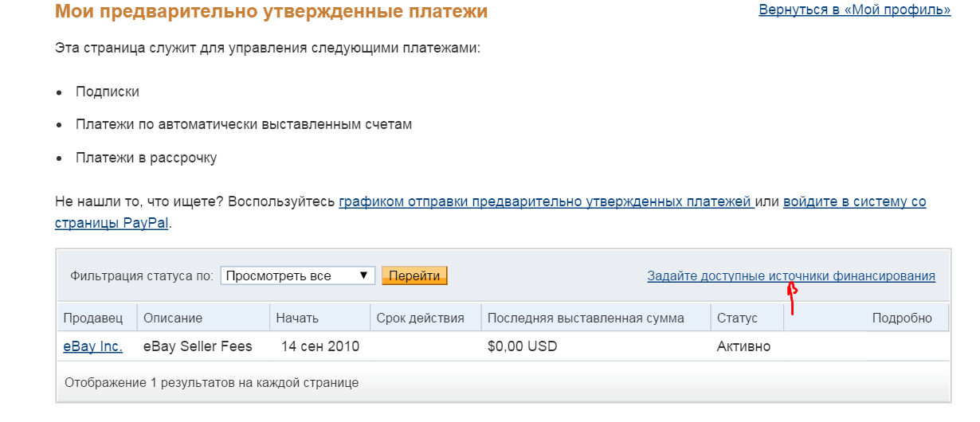The height and width of the screenshot is (422, 980).
Task: Click the «Активно» status cell
Action: (743, 346)
